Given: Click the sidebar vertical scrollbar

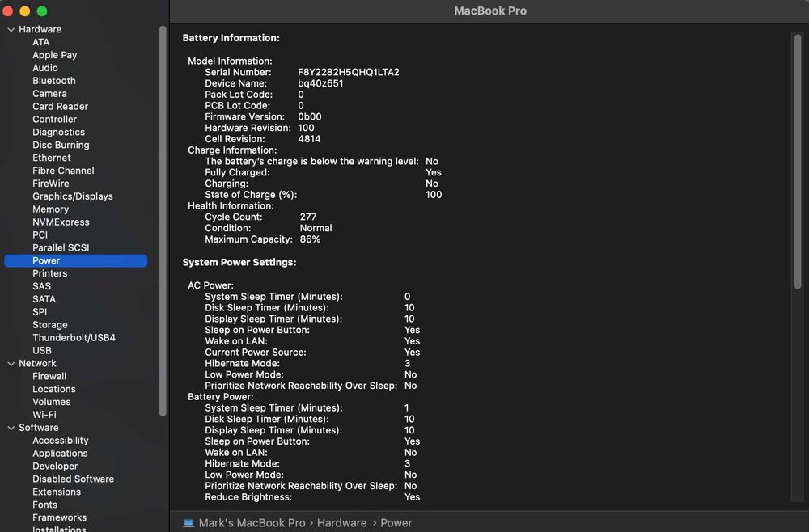Looking at the screenshot, I should (163, 221).
